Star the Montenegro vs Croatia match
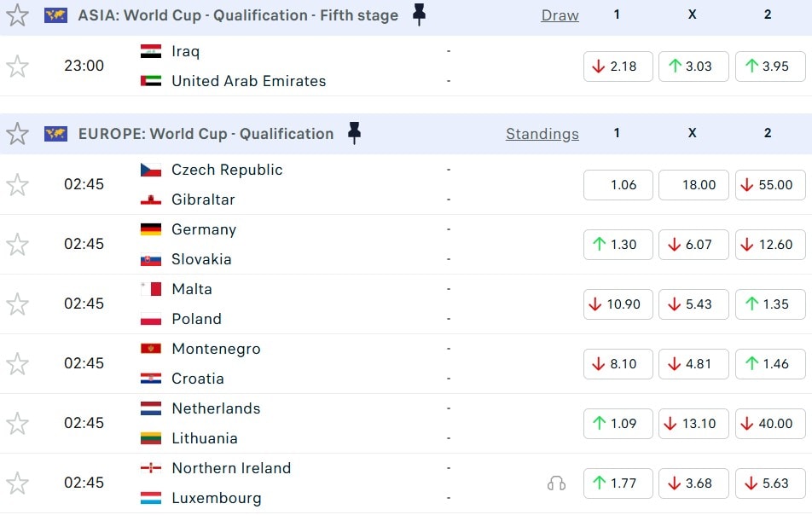Image resolution: width=812 pixels, height=515 pixels. point(18,364)
